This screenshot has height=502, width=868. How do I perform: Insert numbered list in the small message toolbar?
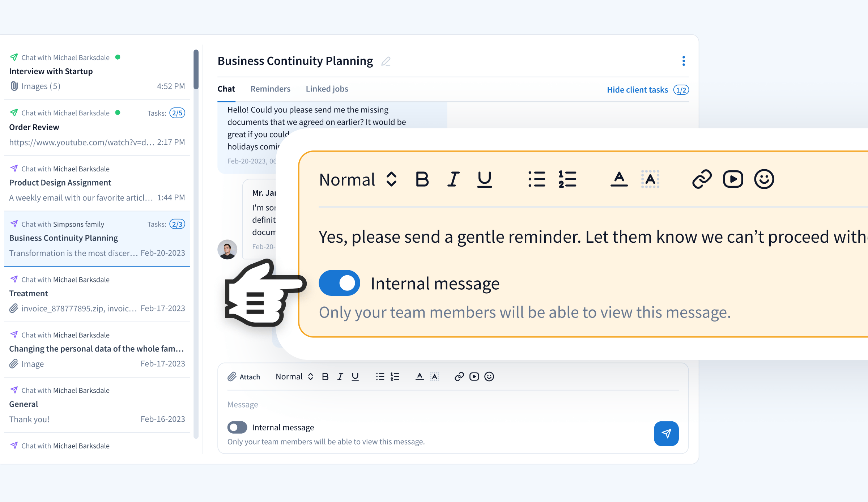tap(395, 376)
